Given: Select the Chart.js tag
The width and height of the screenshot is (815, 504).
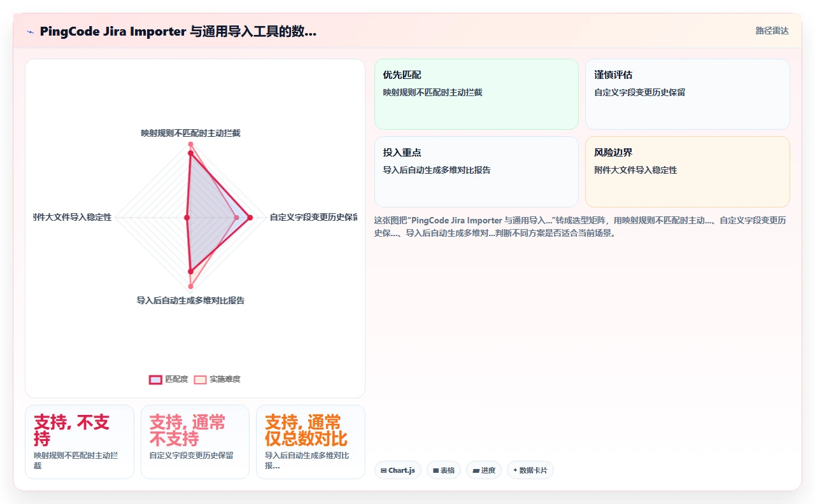Looking at the screenshot, I should click(x=398, y=470).
